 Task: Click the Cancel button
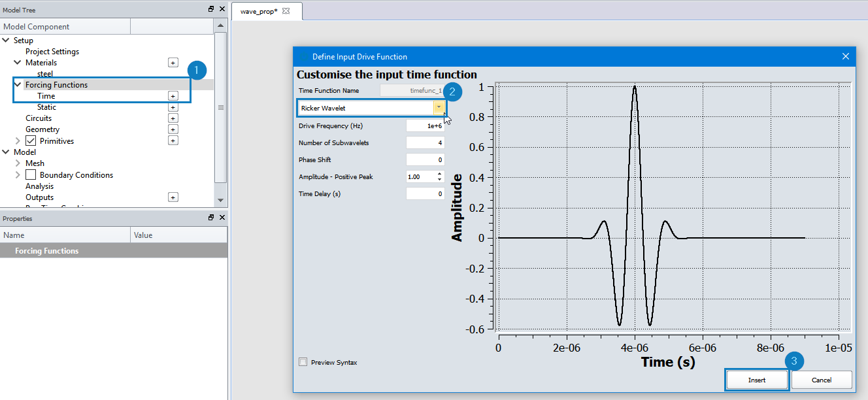point(822,380)
